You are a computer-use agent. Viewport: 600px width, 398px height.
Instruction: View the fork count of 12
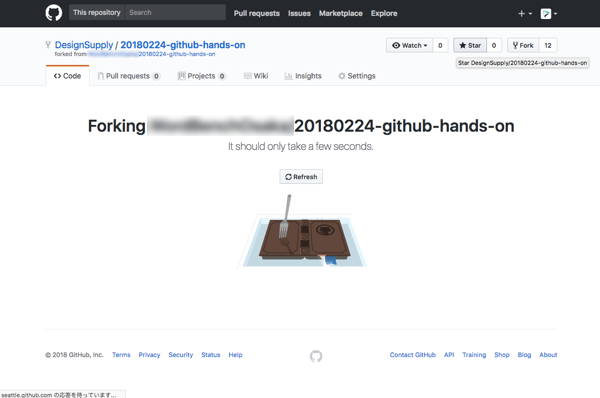pyautogui.click(x=548, y=45)
